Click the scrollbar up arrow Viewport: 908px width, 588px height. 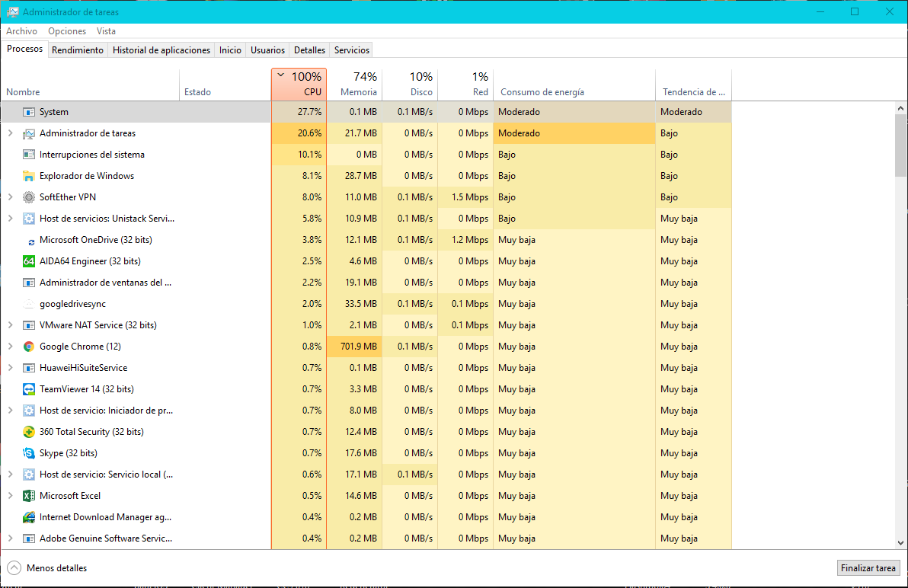(x=900, y=108)
